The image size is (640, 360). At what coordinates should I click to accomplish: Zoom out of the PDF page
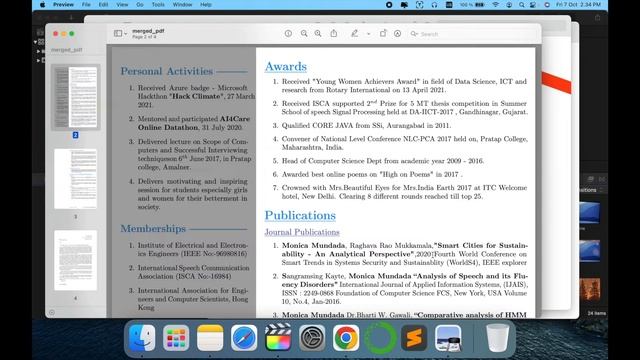click(x=304, y=33)
